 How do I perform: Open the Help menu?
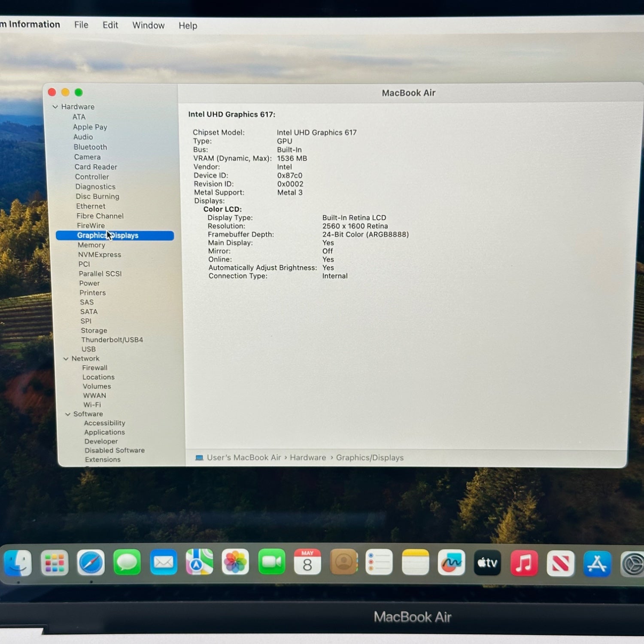[x=188, y=26]
